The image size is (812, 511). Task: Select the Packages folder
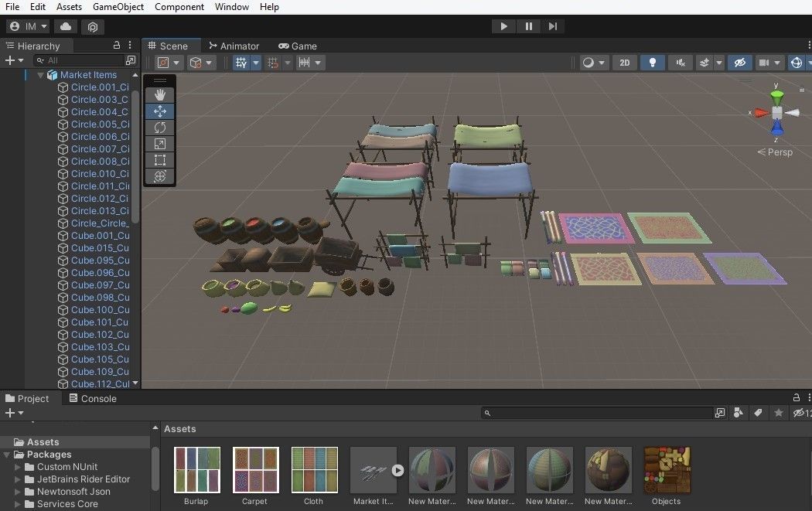coord(49,455)
